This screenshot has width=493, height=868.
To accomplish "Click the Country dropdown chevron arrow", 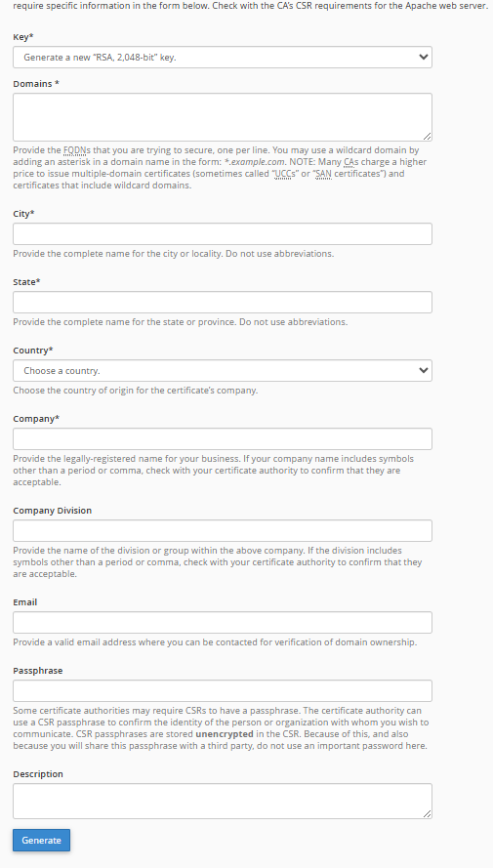I will pyautogui.click(x=424, y=370).
